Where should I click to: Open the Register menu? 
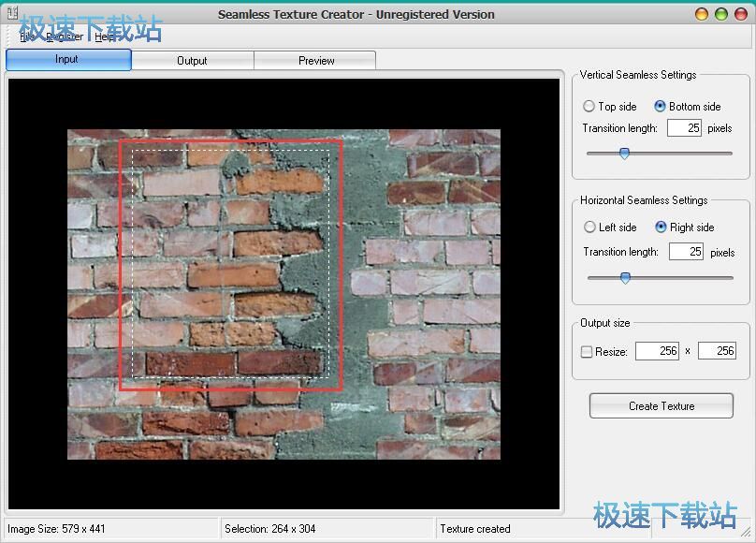pyautogui.click(x=65, y=37)
